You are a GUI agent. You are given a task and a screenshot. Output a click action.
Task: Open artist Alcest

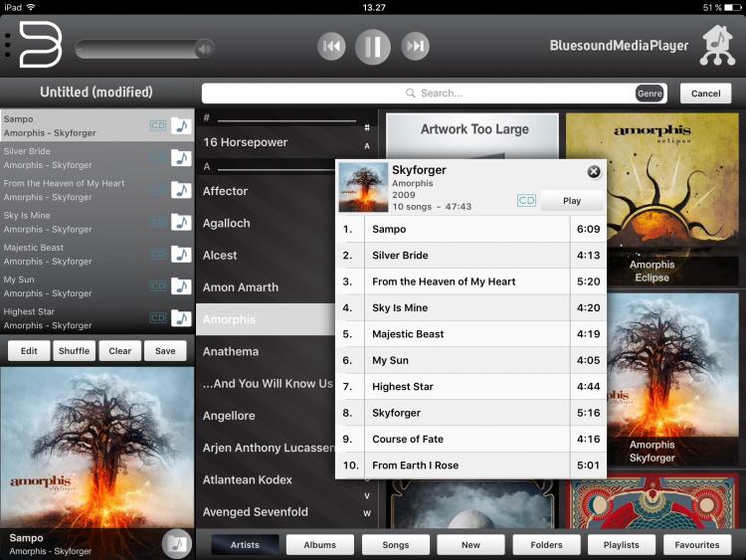click(267, 255)
